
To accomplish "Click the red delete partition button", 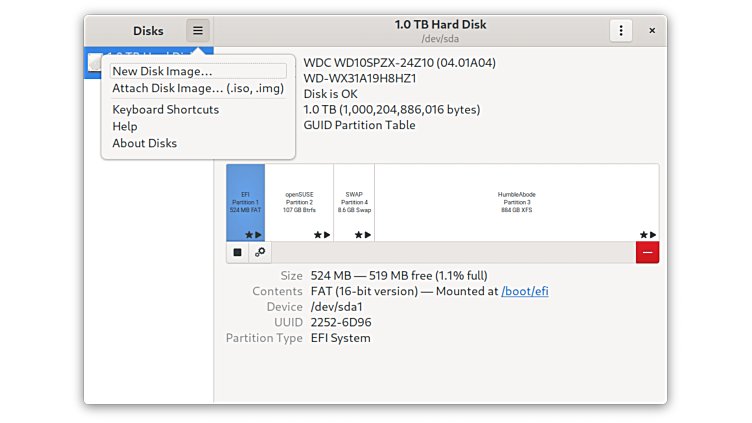I will (647, 252).
